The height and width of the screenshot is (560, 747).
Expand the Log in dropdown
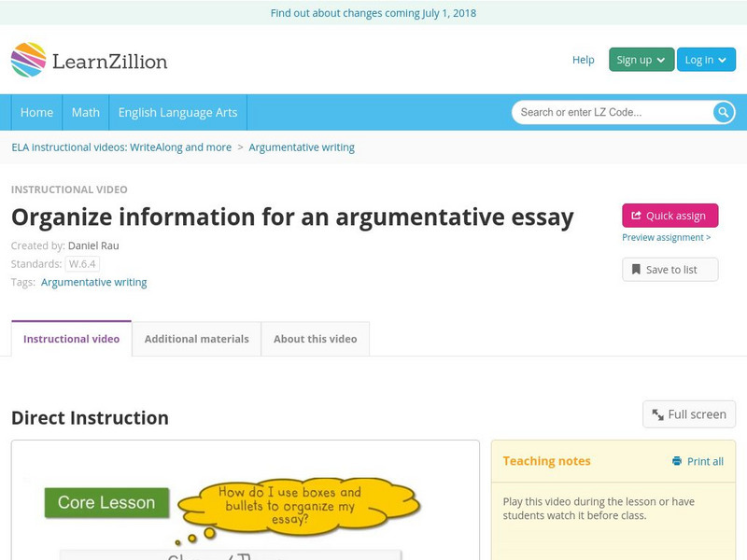(706, 59)
